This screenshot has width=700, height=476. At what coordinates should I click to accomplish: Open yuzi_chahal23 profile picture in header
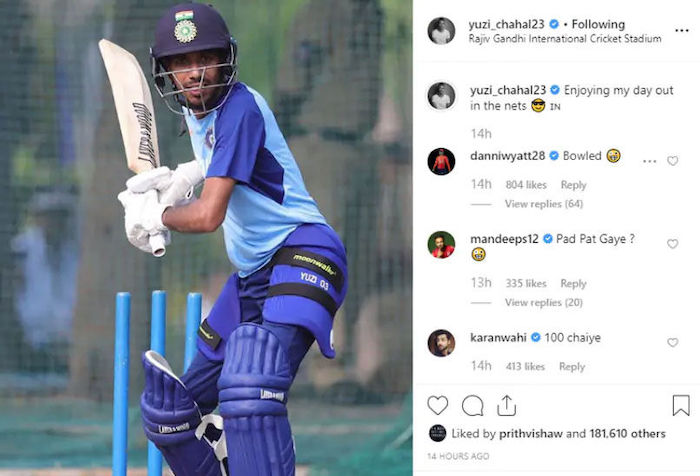coord(441,31)
